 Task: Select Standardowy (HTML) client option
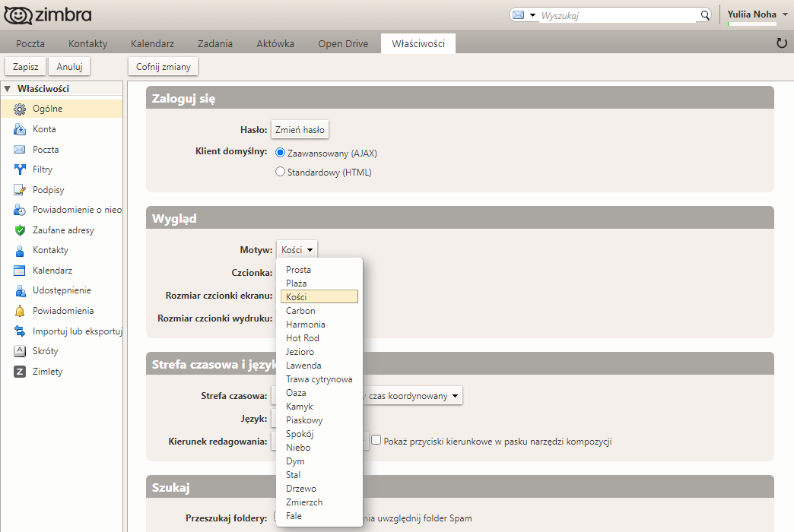click(x=280, y=173)
